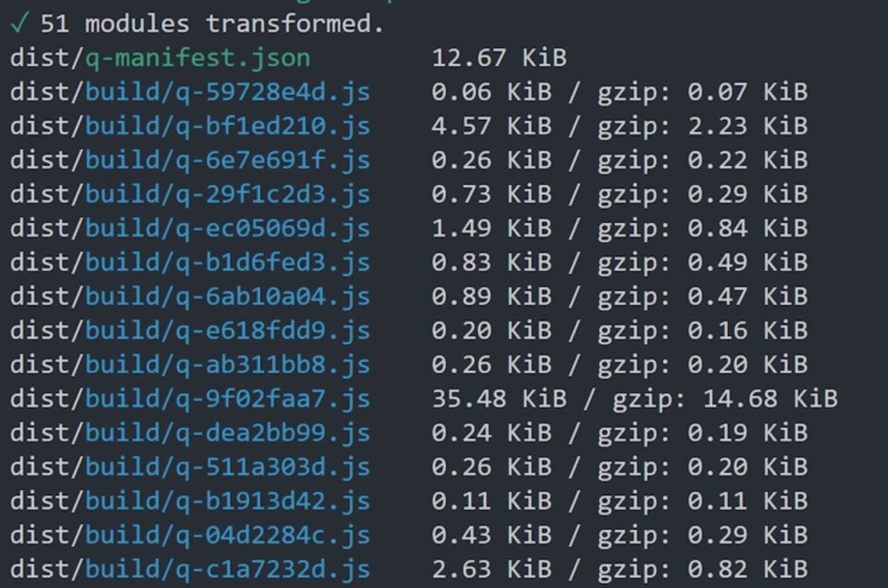The height and width of the screenshot is (588, 888).
Task: Click the gzip: 14.68 KiB size value
Action: coord(725,399)
